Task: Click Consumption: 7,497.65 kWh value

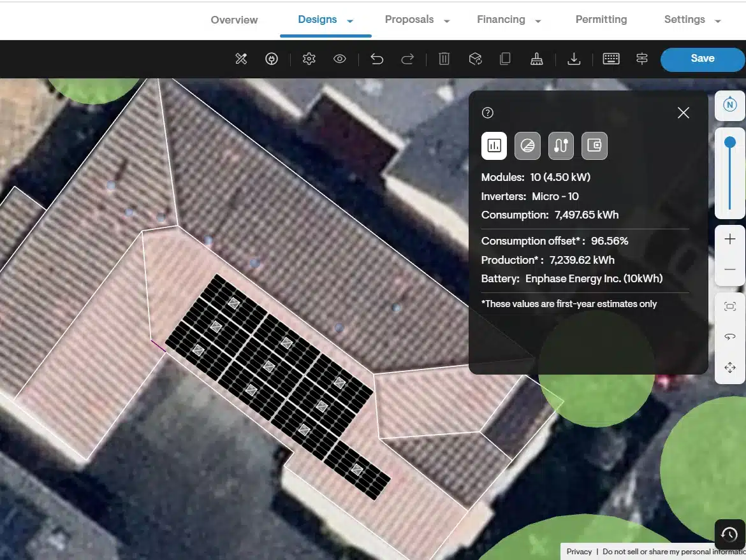Action: click(587, 215)
